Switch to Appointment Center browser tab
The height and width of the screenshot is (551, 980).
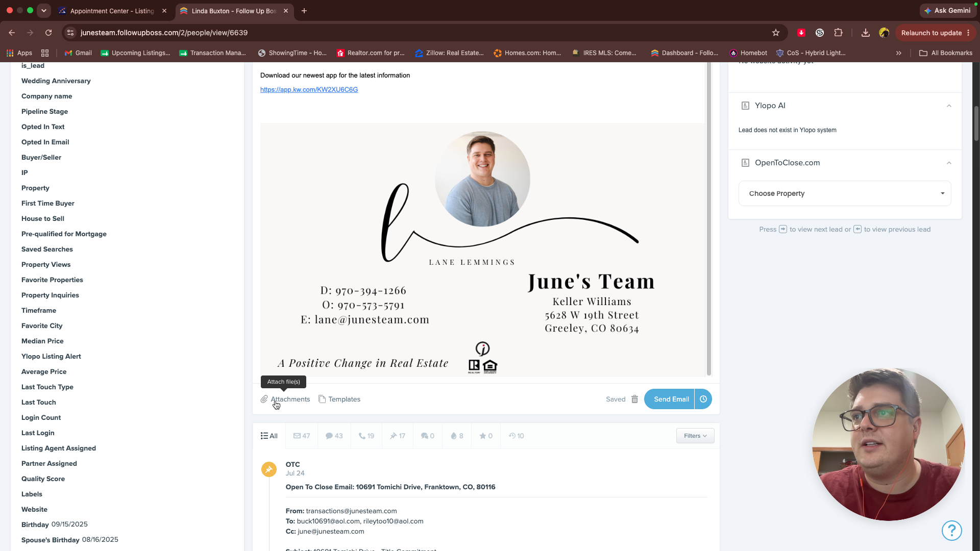(113, 11)
